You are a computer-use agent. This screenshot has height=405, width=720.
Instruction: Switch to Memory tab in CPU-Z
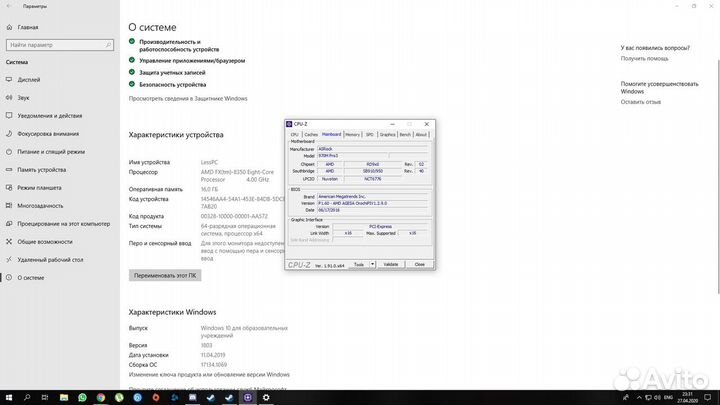pyautogui.click(x=352, y=135)
